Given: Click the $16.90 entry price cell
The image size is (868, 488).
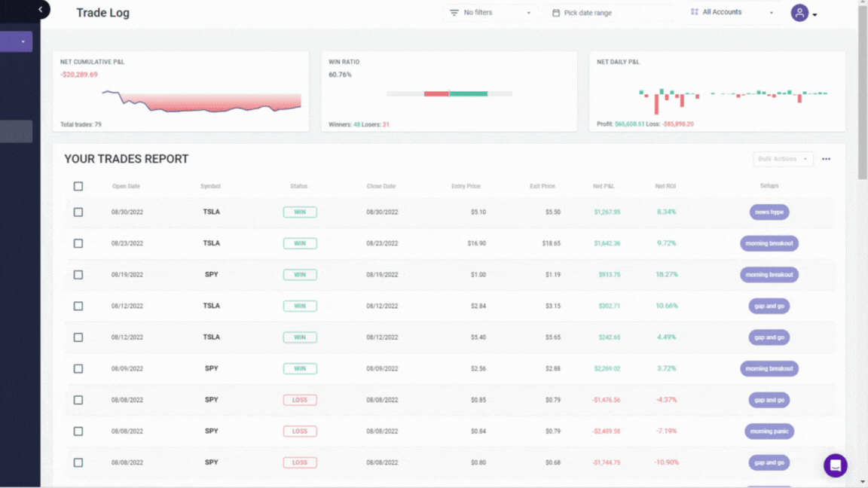Looking at the screenshot, I should point(477,243).
